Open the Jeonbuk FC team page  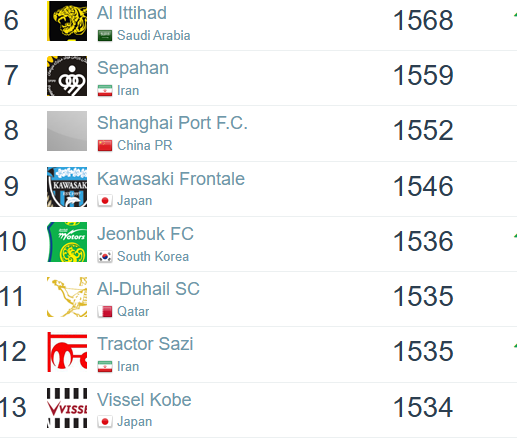(145, 234)
